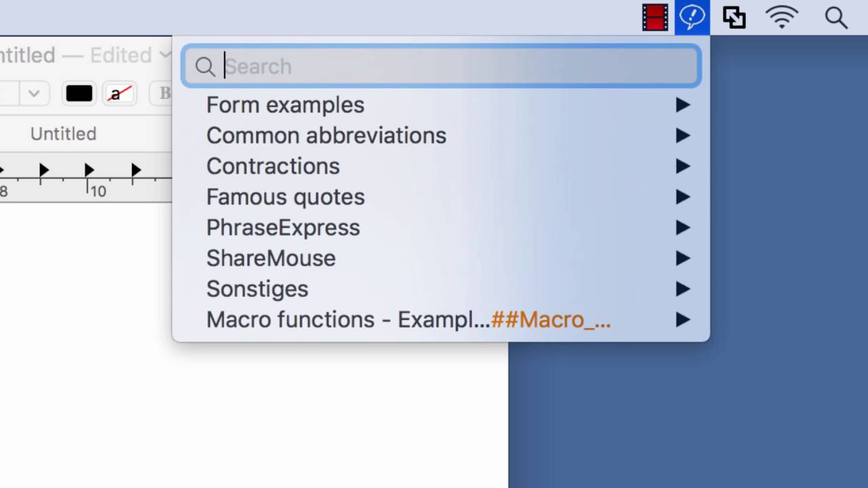The width and height of the screenshot is (868, 488).
Task: Open the Edited title dropdown chevron
Action: pos(165,54)
